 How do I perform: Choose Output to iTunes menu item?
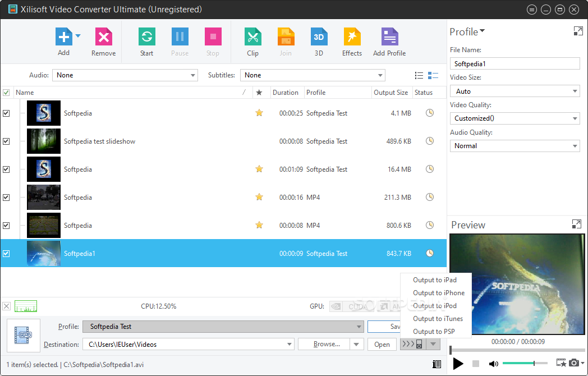(438, 319)
